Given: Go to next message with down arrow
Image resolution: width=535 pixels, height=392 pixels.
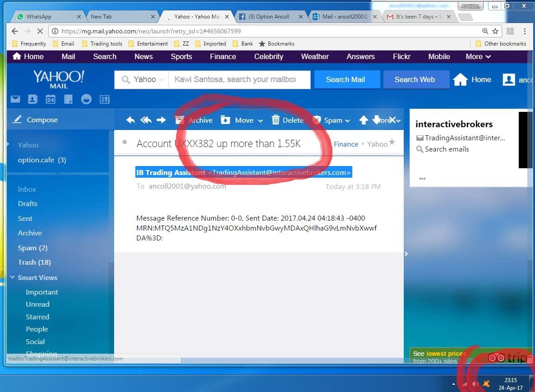Looking at the screenshot, I should pyautogui.click(x=376, y=120).
